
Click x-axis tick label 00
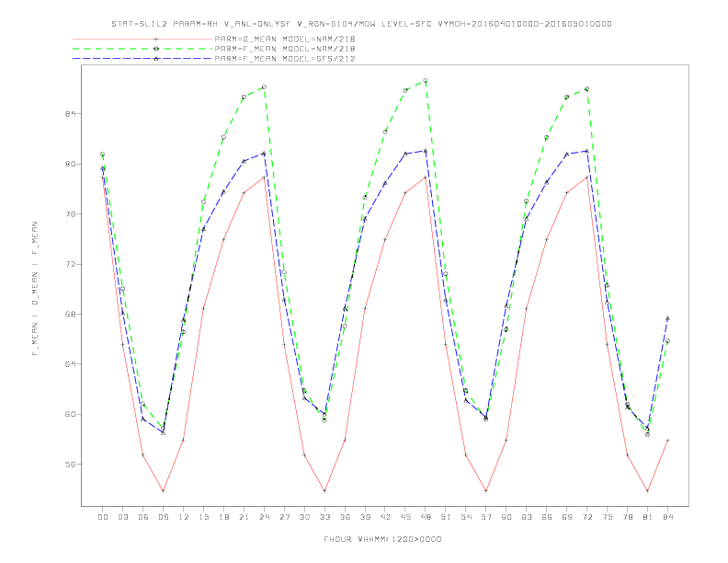tap(103, 517)
